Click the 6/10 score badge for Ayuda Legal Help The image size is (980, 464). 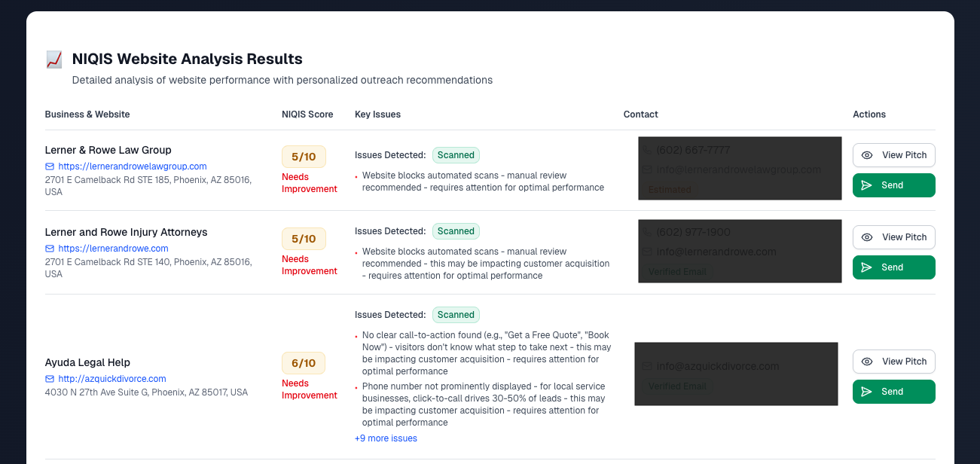click(x=304, y=363)
